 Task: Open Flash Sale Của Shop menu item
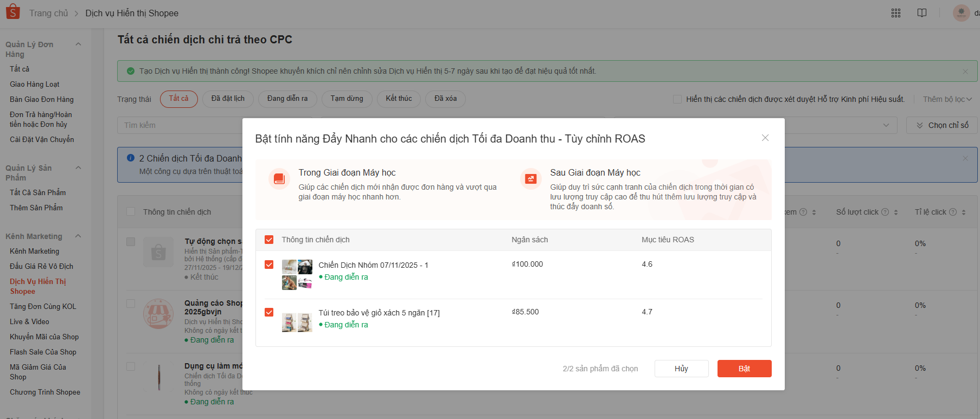click(x=43, y=352)
